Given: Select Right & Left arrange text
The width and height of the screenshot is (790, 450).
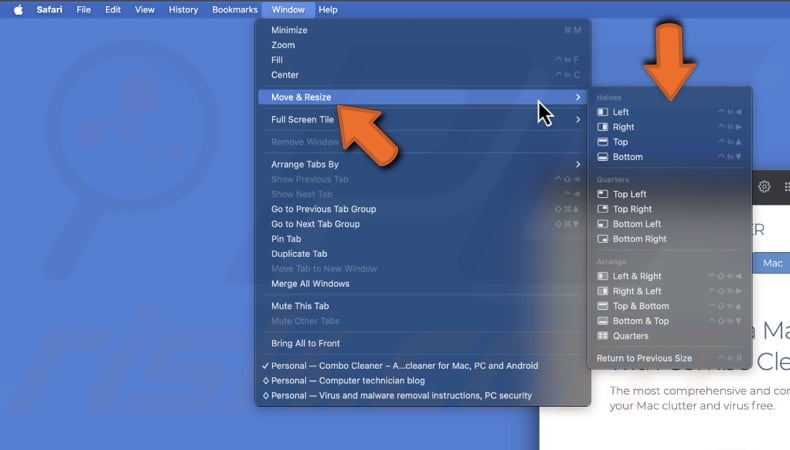Looking at the screenshot, I should point(637,291).
